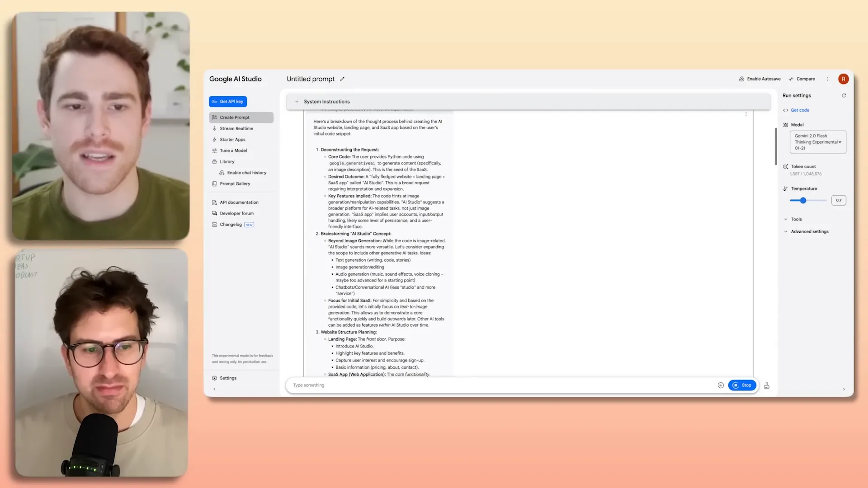
Task: Stop the generation with Stop button
Action: (x=742, y=385)
